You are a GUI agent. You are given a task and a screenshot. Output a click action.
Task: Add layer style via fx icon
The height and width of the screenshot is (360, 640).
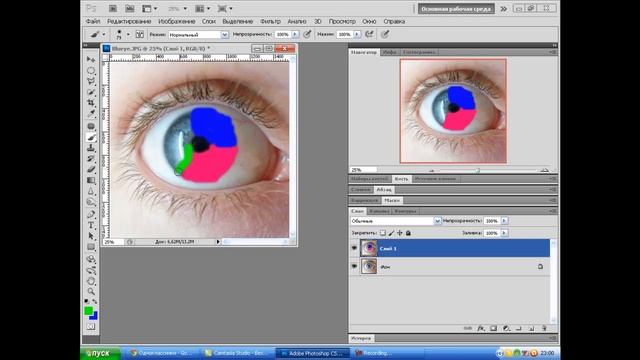[x=481, y=328]
